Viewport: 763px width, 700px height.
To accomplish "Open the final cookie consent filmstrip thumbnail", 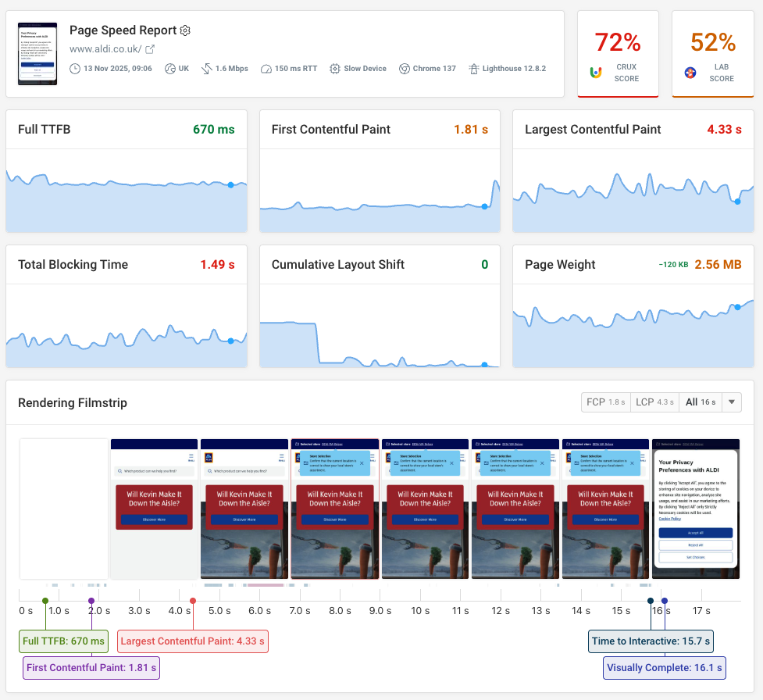I will [695, 508].
